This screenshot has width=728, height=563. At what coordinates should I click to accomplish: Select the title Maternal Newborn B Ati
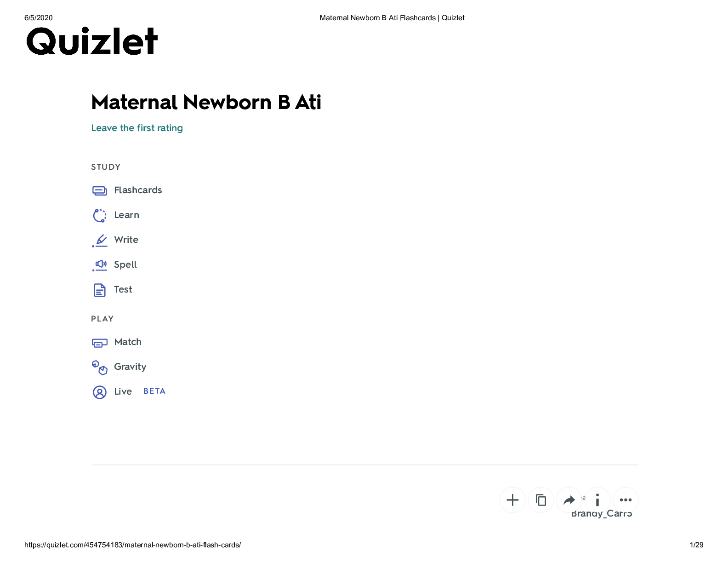(x=206, y=102)
